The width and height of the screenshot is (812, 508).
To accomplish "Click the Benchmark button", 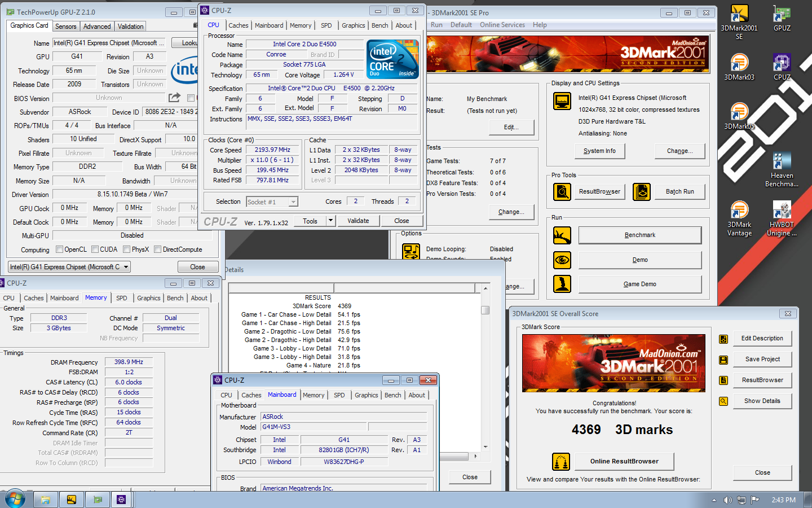I will [640, 235].
